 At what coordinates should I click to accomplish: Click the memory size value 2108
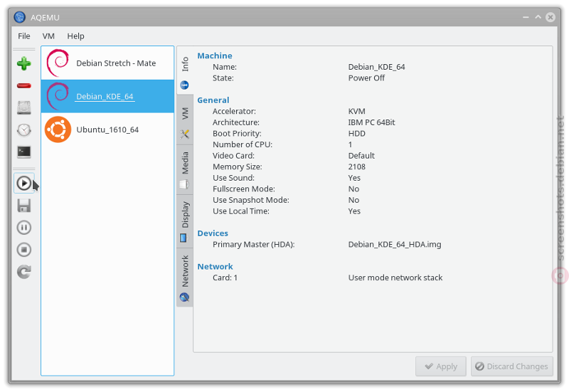coord(357,166)
